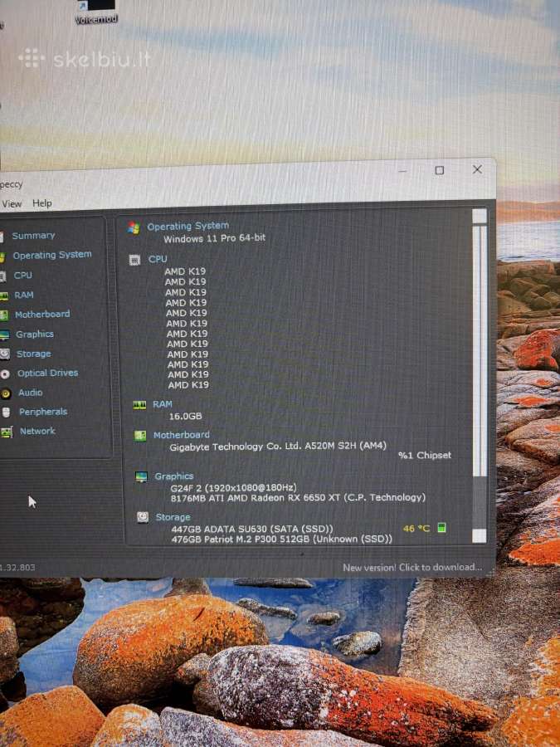Click the Windows logo icon in summary
Screen dimensions: 560x747
(134, 227)
